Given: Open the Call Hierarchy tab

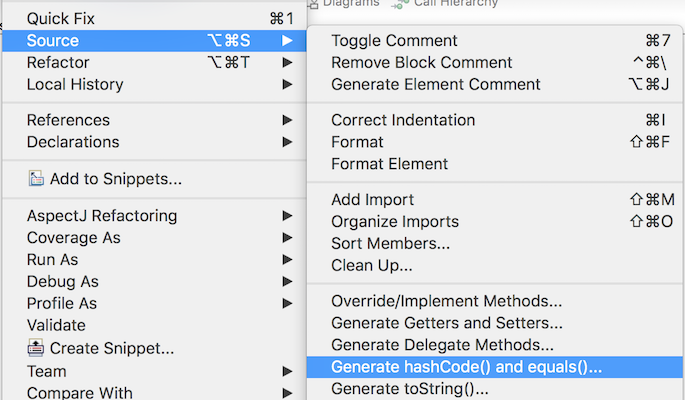Looking at the screenshot, I should tap(438, 4).
